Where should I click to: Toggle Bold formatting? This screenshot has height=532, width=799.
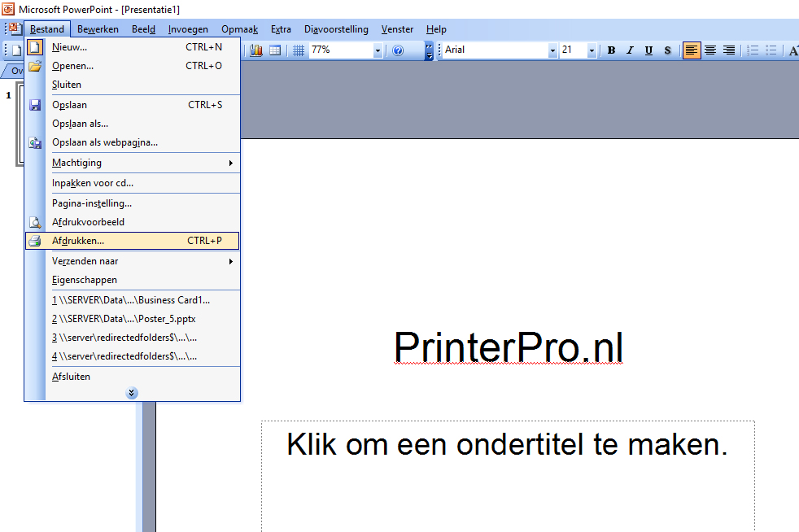(x=612, y=50)
